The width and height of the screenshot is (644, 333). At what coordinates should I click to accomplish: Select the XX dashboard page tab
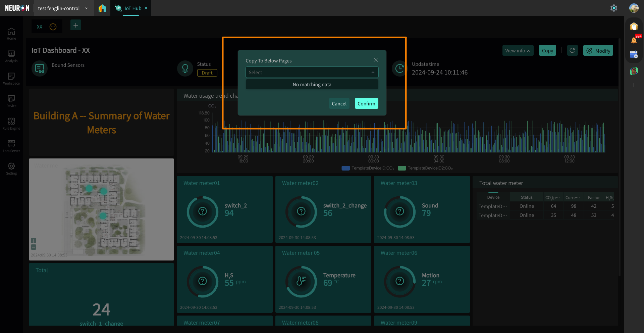40,27
